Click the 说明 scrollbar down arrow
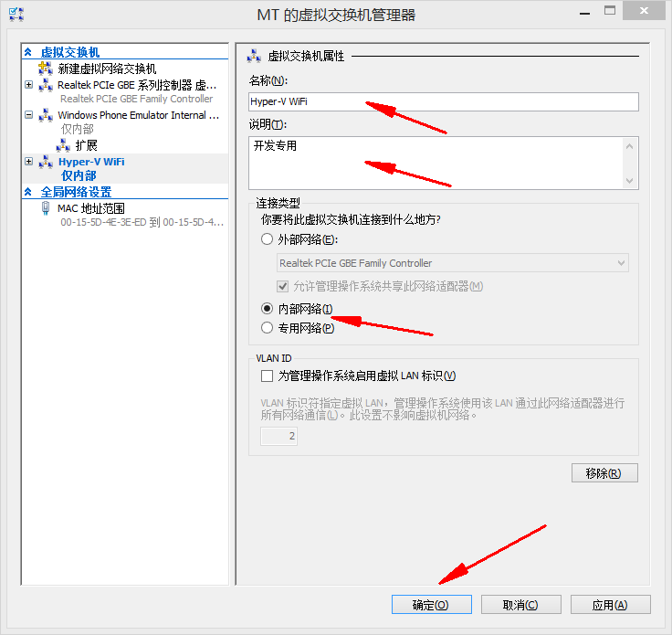 [630, 181]
